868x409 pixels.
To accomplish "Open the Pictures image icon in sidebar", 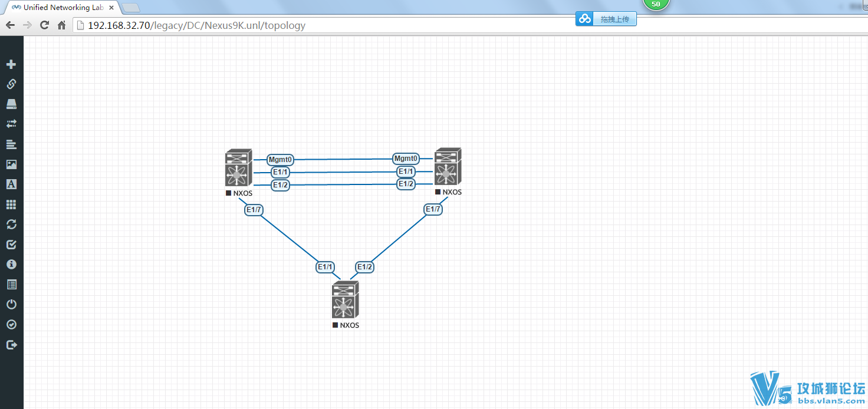I will 11,164.
